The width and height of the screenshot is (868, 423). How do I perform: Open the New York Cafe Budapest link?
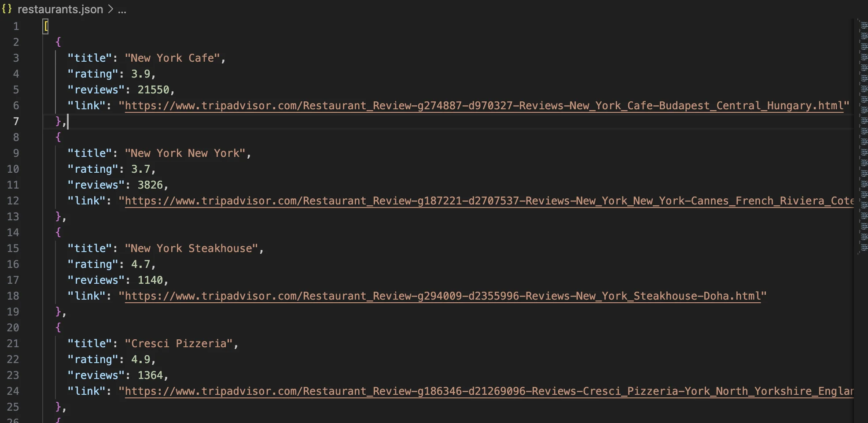484,106
